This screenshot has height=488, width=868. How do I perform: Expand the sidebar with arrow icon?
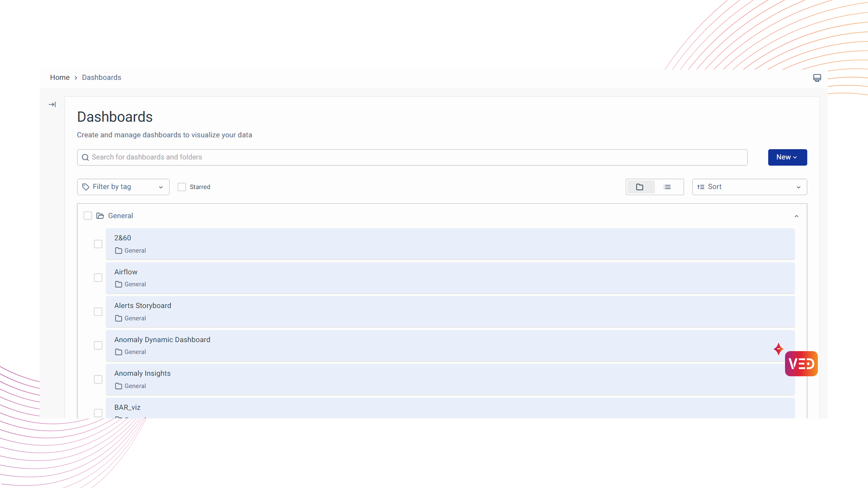[52, 104]
